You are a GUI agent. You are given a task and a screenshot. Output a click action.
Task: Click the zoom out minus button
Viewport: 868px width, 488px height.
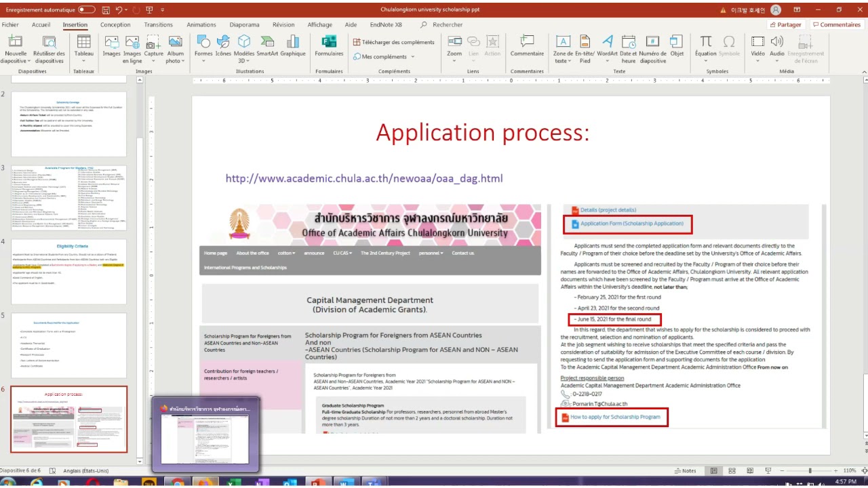(781, 470)
